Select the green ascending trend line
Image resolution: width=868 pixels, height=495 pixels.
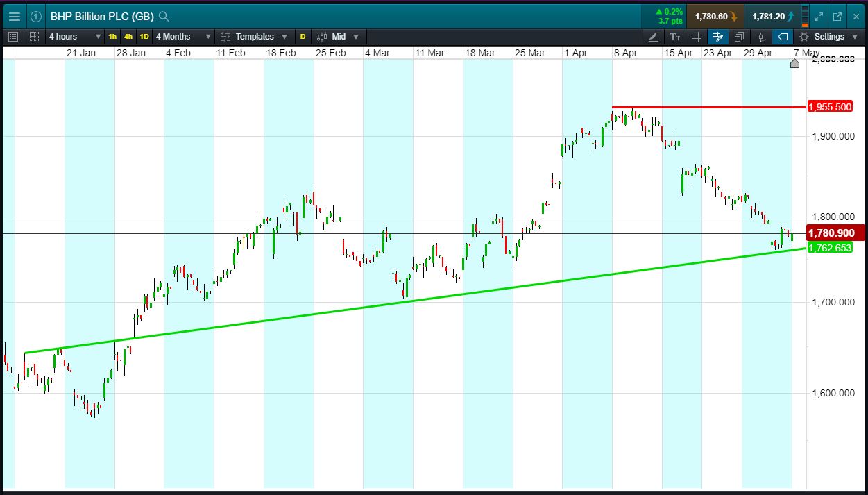[x=416, y=300]
